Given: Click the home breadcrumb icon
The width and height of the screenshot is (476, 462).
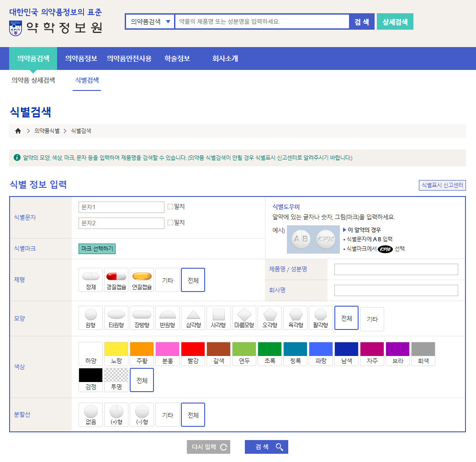Looking at the screenshot, I should pos(17,130).
